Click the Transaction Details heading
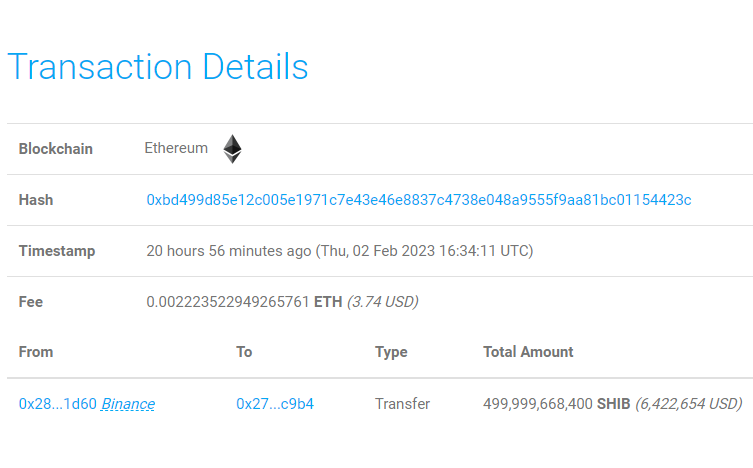Image resolution: width=753 pixels, height=468 pixels. (x=158, y=67)
